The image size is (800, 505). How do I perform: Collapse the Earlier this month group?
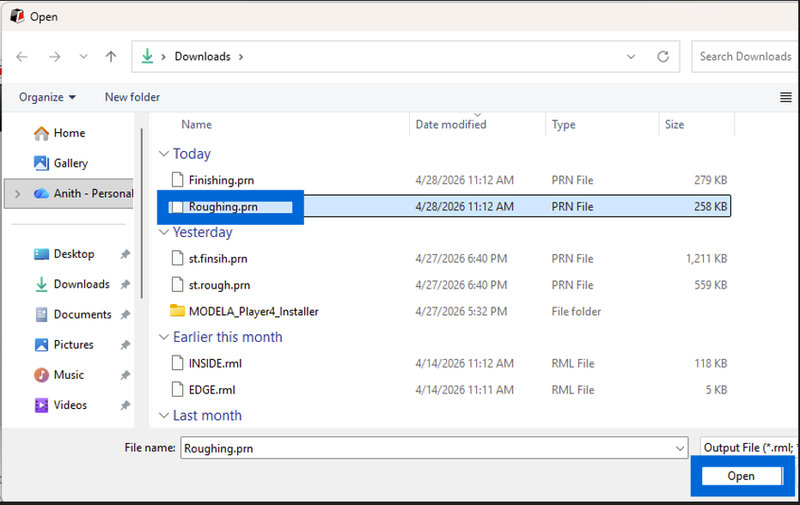164,337
